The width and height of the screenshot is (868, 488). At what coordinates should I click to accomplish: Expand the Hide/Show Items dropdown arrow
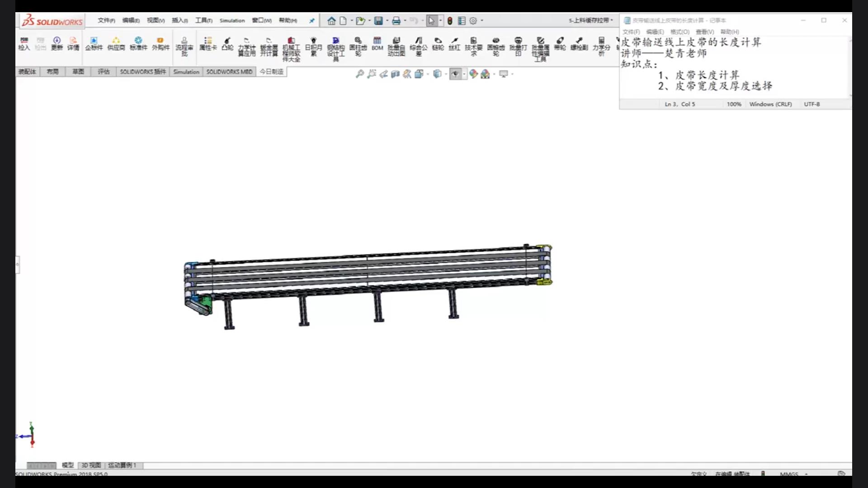tap(464, 74)
